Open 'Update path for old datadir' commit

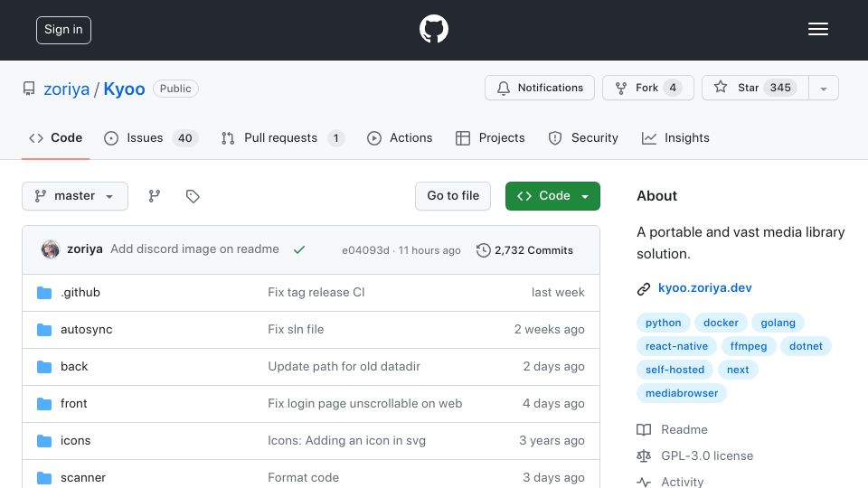click(x=344, y=366)
